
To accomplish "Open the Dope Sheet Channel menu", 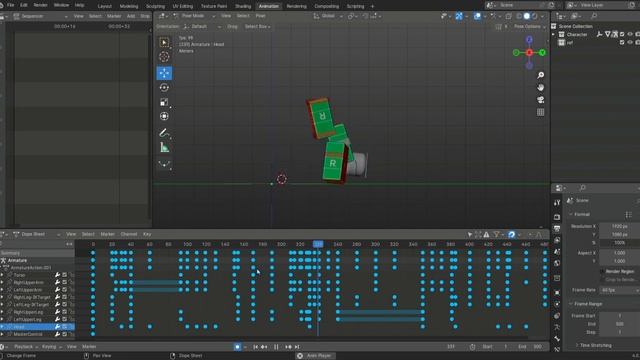I will (129, 234).
